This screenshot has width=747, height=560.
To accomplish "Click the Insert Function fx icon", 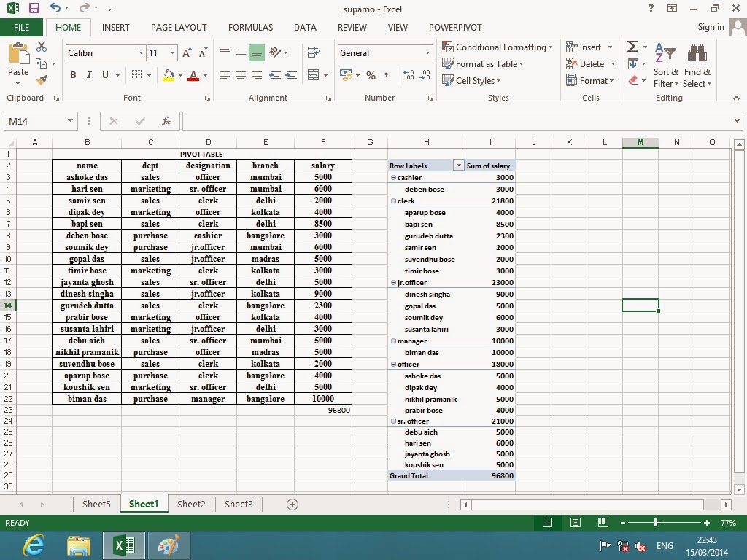I will tap(166, 121).
